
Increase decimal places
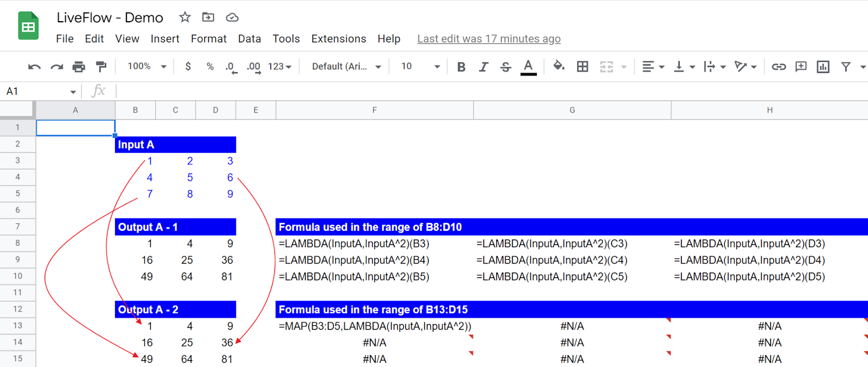tap(253, 67)
